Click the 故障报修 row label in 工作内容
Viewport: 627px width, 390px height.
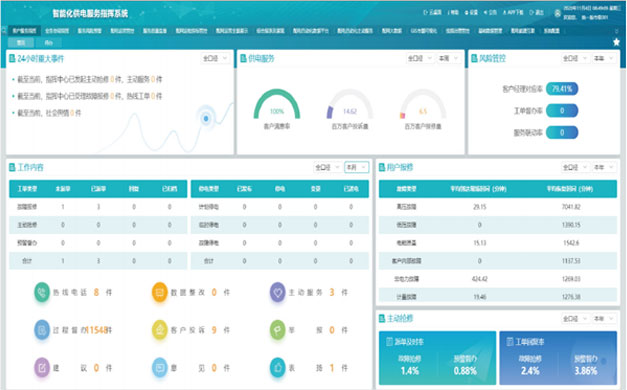27,207
